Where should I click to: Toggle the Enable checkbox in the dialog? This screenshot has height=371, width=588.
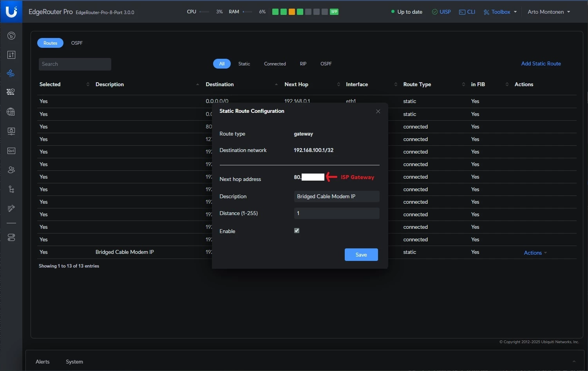pyautogui.click(x=297, y=231)
